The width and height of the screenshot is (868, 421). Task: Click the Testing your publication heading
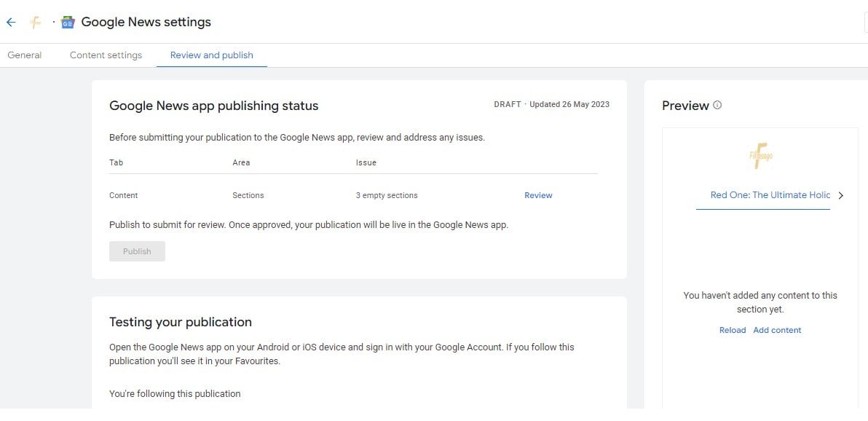(x=181, y=322)
